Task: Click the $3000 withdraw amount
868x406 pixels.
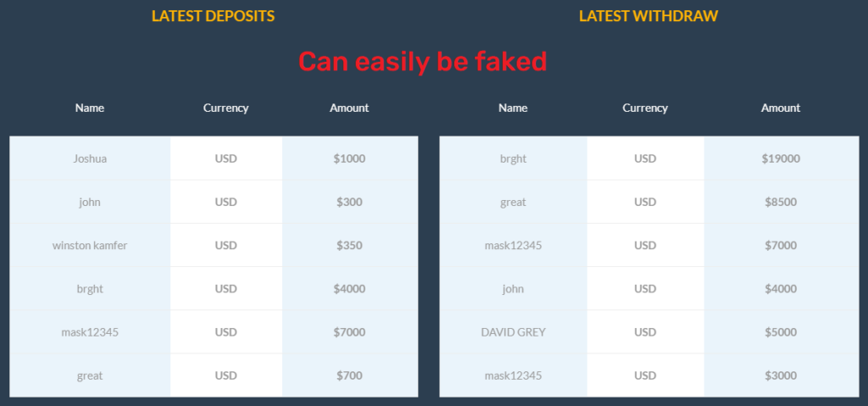Action: (x=781, y=375)
